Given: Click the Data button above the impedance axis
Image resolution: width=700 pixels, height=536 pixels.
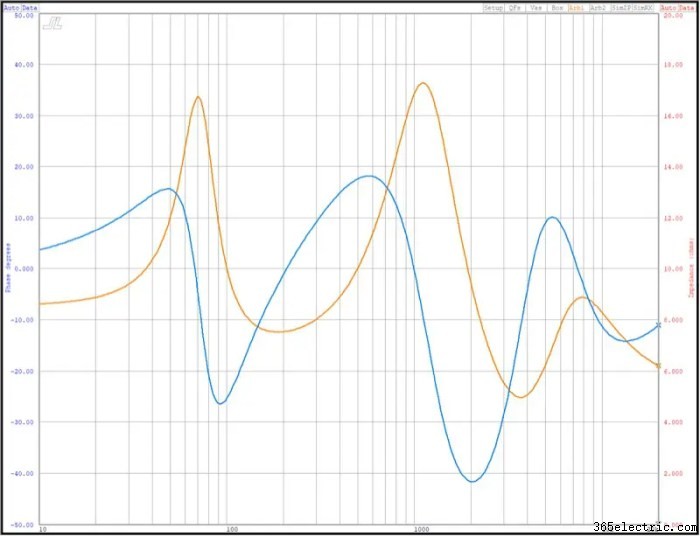Looking at the screenshot, I should tap(686, 8).
